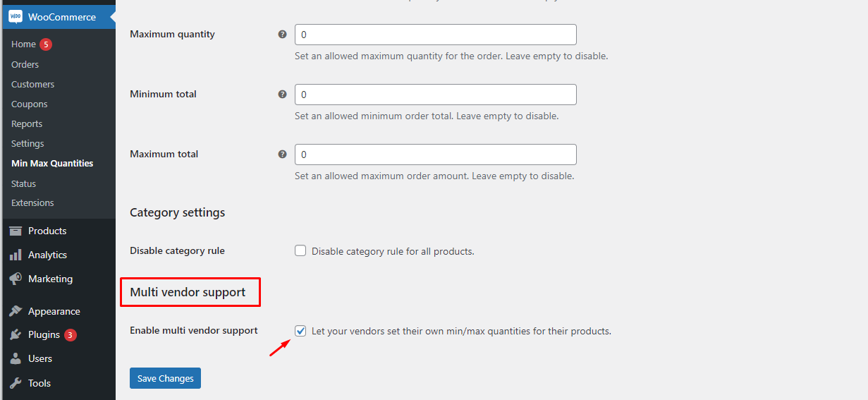Open the Tools wrench icon
The width and height of the screenshot is (868, 400).
click(16, 383)
